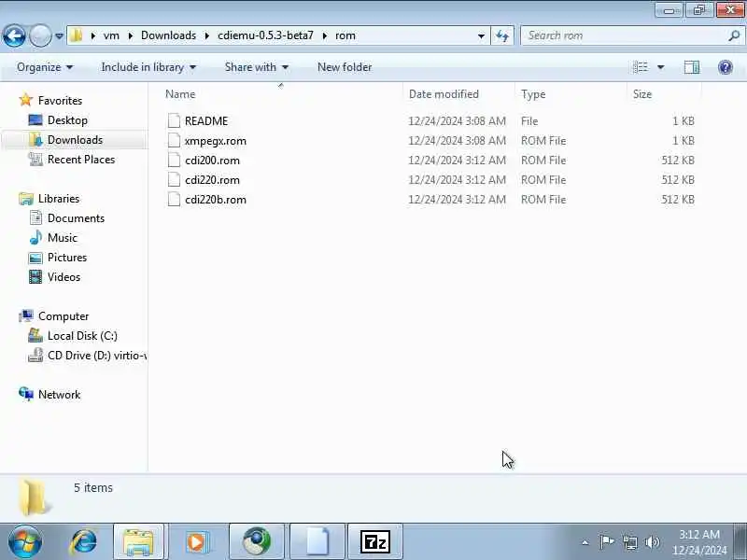Image resolution: width=747 pixels, height=560 pixels.
Task: Select the cdi220.rom file icon
Action: click(x=174, y=179)
